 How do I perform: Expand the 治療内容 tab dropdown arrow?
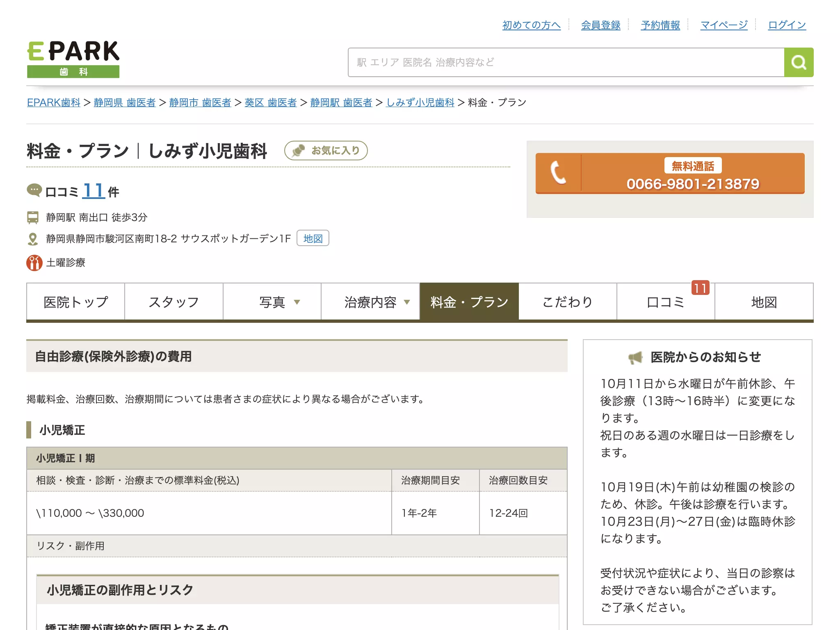click(x=407, y=302)
